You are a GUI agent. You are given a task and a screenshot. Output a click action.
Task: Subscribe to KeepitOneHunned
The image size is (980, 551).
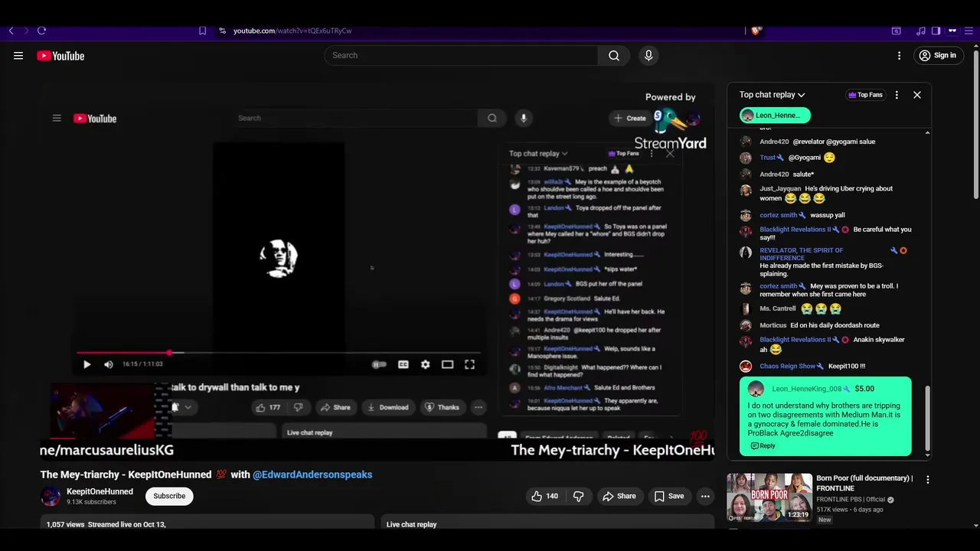tap(169, 496)
